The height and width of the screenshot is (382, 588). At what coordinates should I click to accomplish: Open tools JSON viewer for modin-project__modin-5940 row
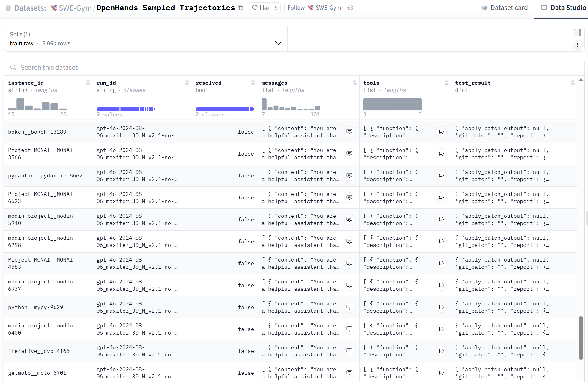point(441,219)
